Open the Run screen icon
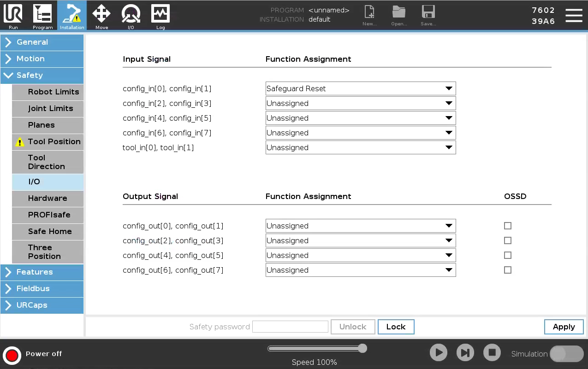The image size is (588, 369). [x=13, y=16]
